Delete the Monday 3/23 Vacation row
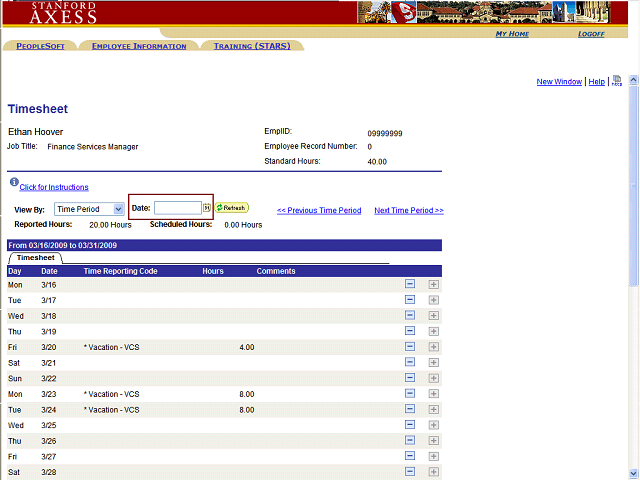The height and width of the screenshot is (480, 640). (x=410, y=394)
